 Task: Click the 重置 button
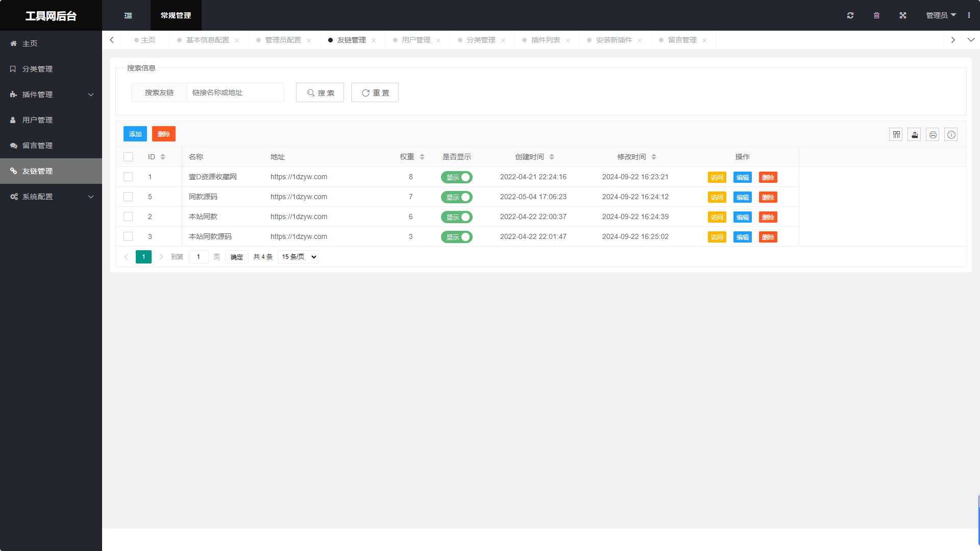[x=375, y=92]
